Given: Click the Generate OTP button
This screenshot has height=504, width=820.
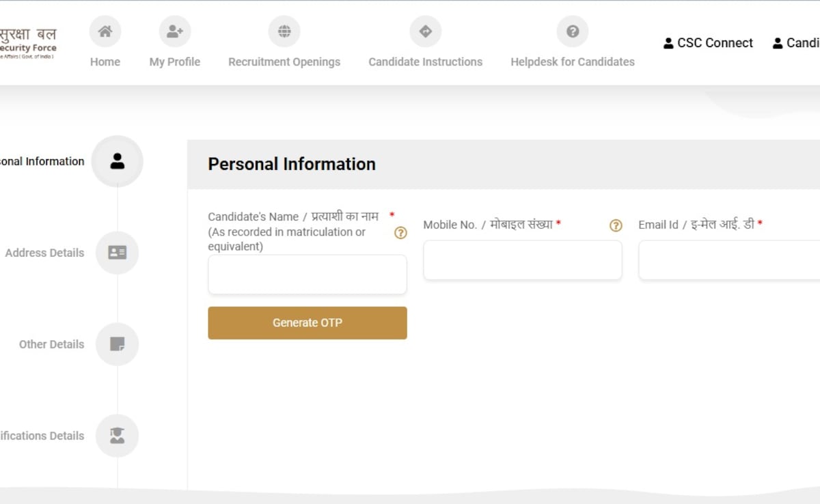Looking at the screenshot, I should point(307,323).
